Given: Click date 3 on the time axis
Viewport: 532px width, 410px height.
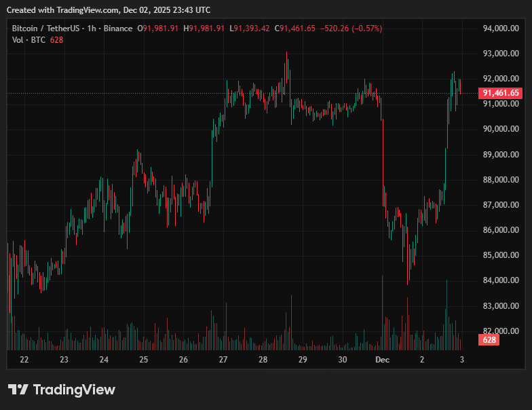Looking at the screenshot, I should click(461, 360).
